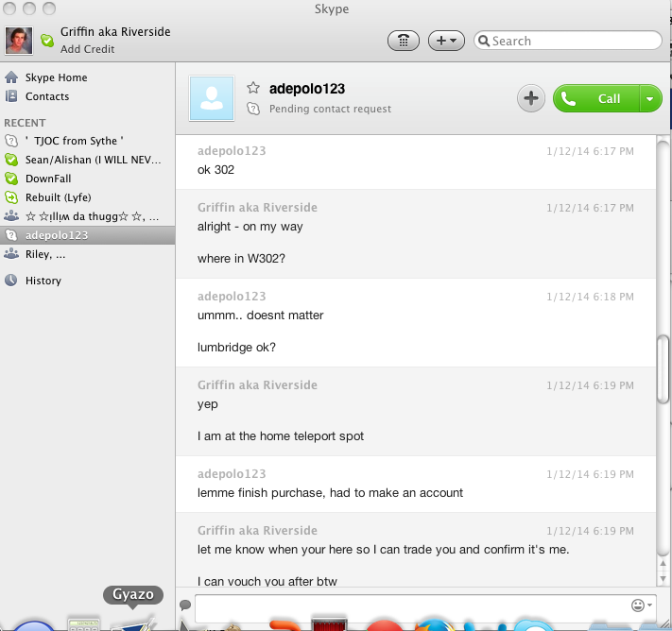The image size is (672, 631).
Task: Open the illiw da thugg group chat
Action: pos(88,216)
